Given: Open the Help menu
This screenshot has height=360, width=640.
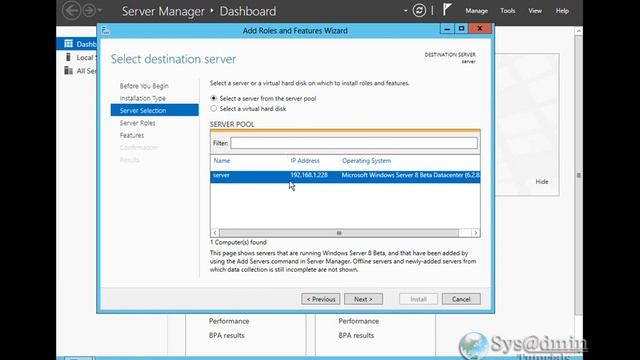Looking at the screenshot, I should 562,11.
